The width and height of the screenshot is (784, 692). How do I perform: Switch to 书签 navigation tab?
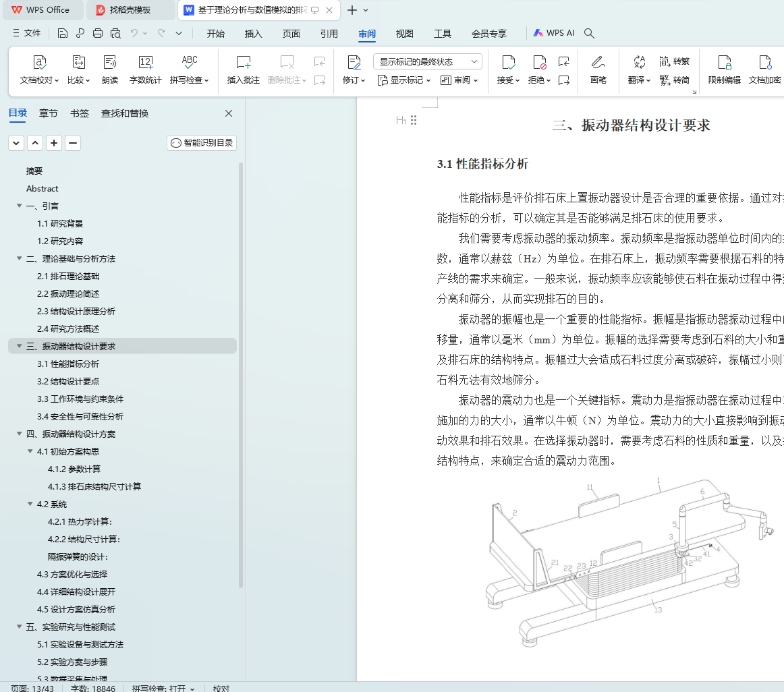(x=80, y=113)
